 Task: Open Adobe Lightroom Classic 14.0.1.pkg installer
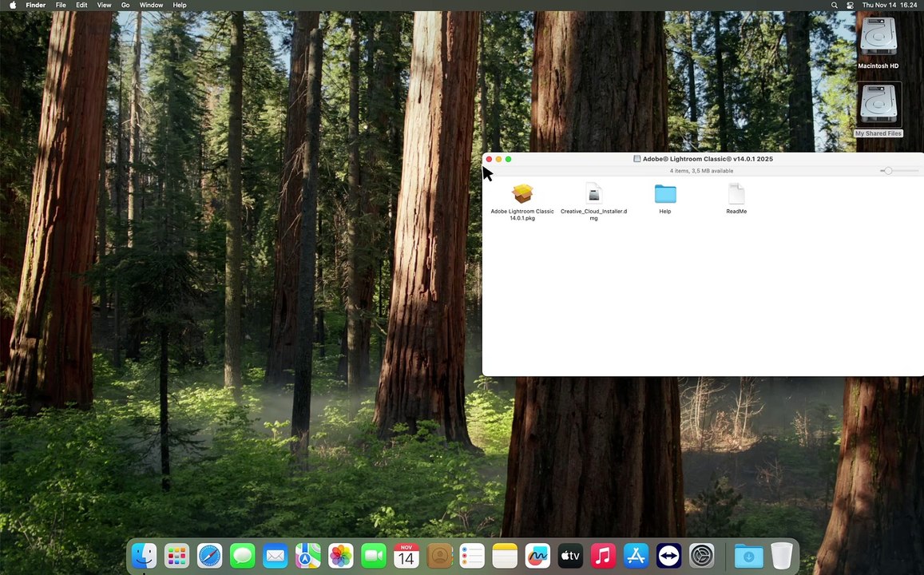click(x=522, y=194)
